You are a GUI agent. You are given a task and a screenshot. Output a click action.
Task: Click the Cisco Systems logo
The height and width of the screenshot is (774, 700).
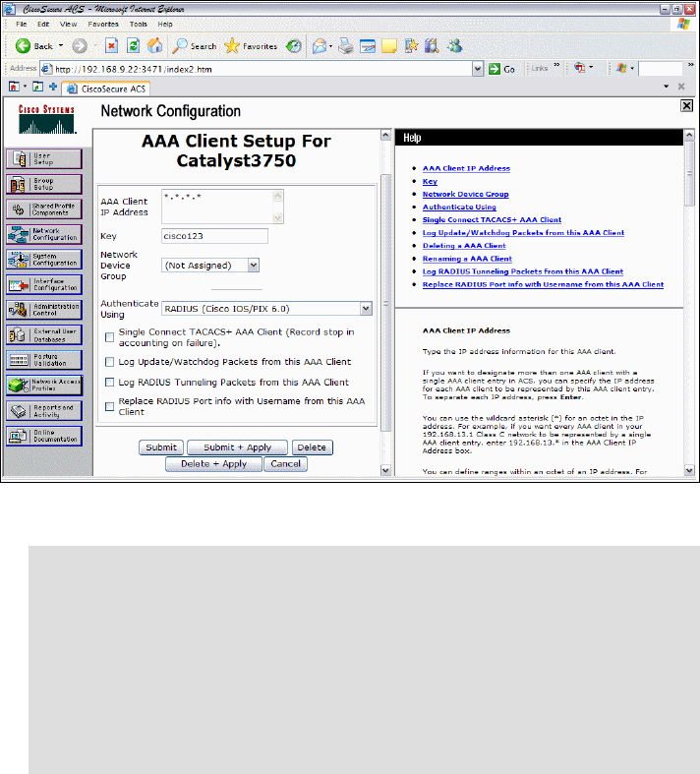[x=46, y=119]
